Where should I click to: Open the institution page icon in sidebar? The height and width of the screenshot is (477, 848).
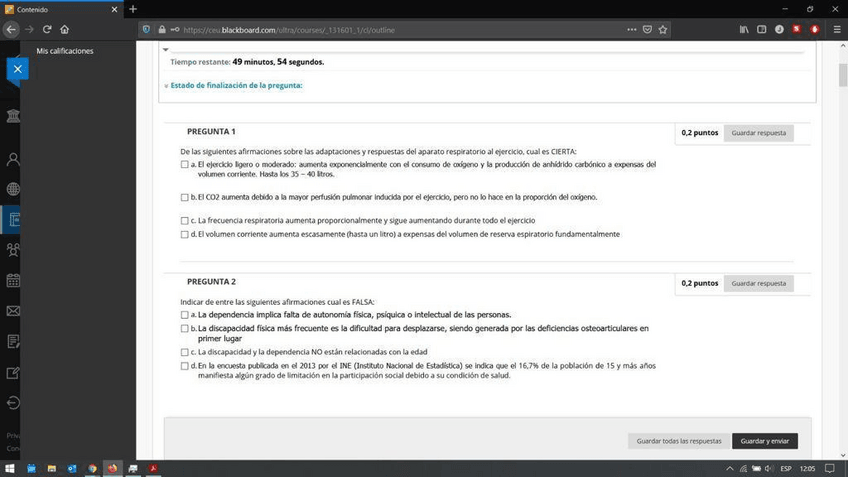click(13, 115)
